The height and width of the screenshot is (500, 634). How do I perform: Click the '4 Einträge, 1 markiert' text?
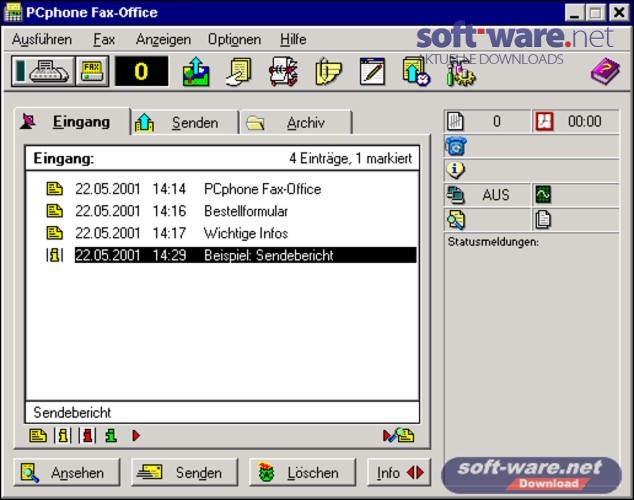point(351,158)
